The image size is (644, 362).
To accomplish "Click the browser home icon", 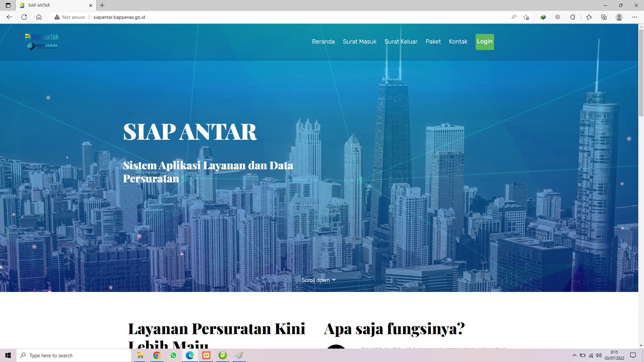I will [39, 17].
